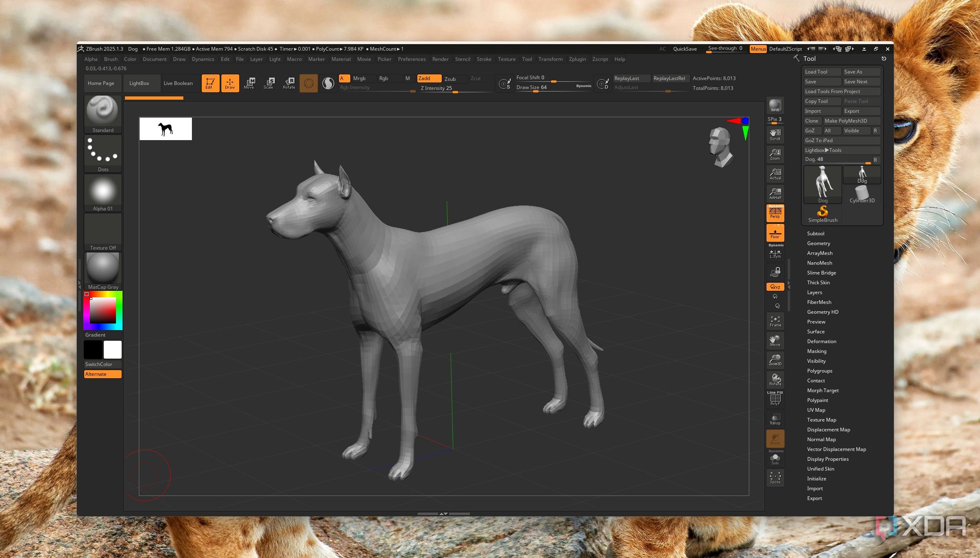
Task: Open the Dots stroke selector
Action: (103, 154)
